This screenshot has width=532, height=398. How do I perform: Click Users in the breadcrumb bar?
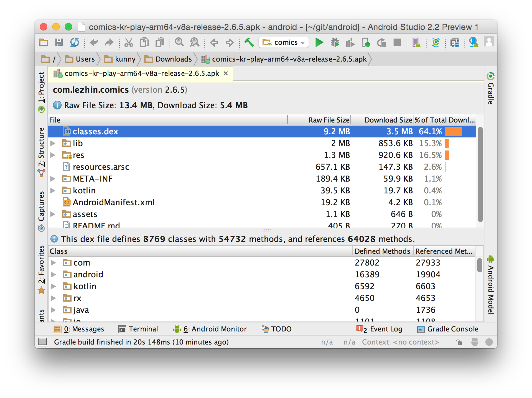(x=80, y=59)
